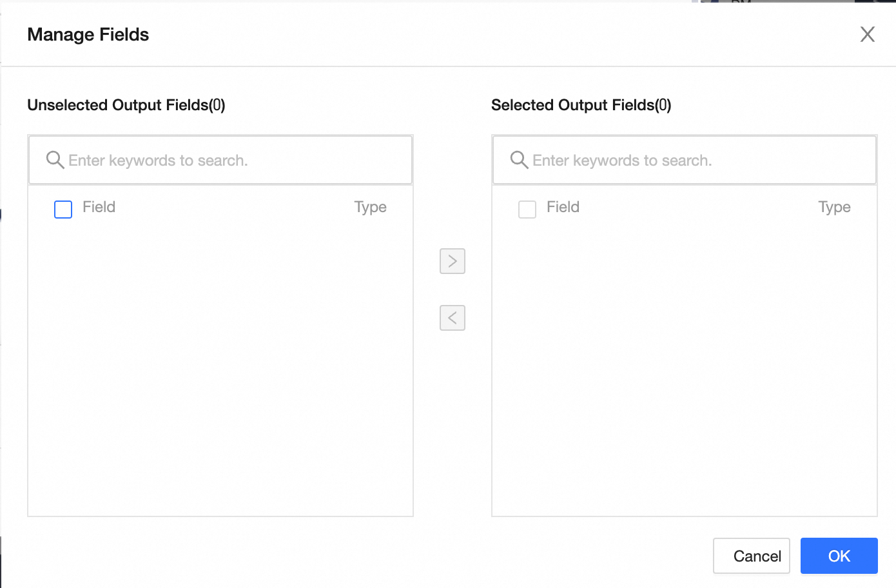Image resolution: width=896 pixels, height=588 pixels.
Task: Click the Unselected Output Fields(0) heading
Action: point(126,105)
